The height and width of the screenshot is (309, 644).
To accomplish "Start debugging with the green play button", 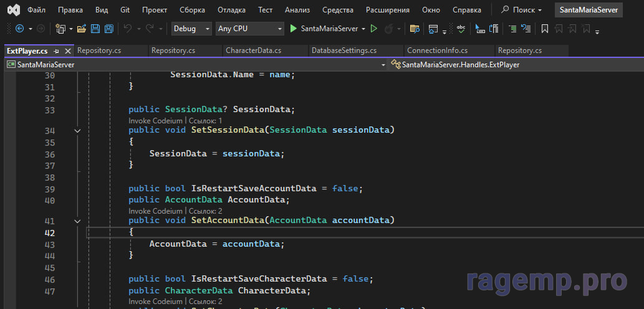I will (x=294, y=29).
